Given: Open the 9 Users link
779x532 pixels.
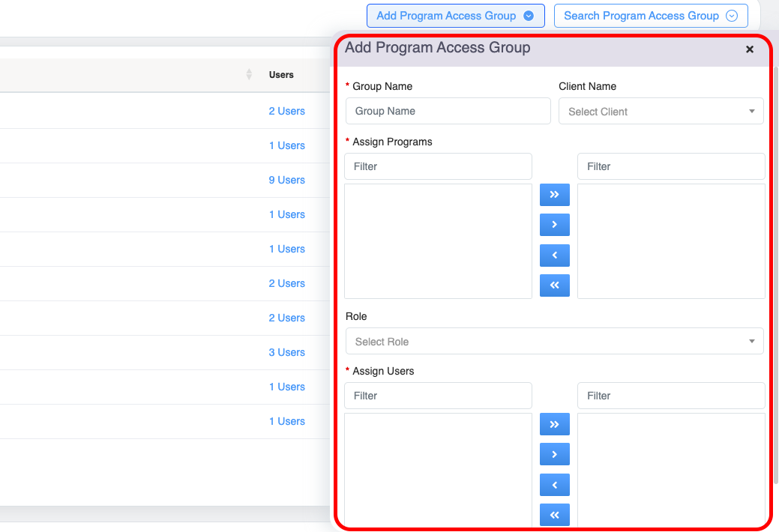Looking at the screenshot, I should click(x=286, y=180).
